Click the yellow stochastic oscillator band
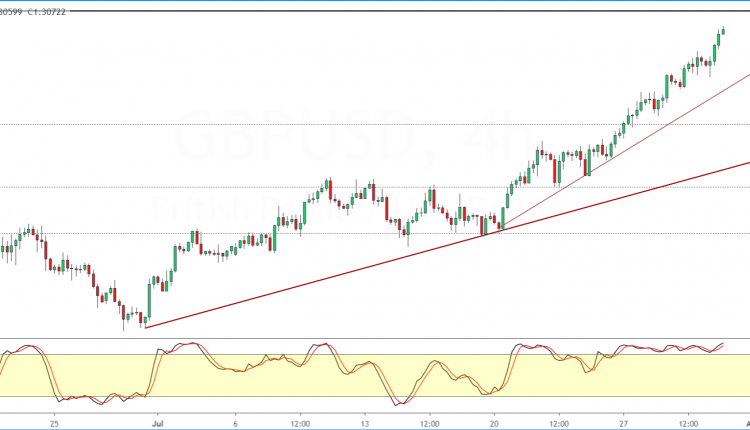Screen dimensions: 750x430 click(375, 375)
